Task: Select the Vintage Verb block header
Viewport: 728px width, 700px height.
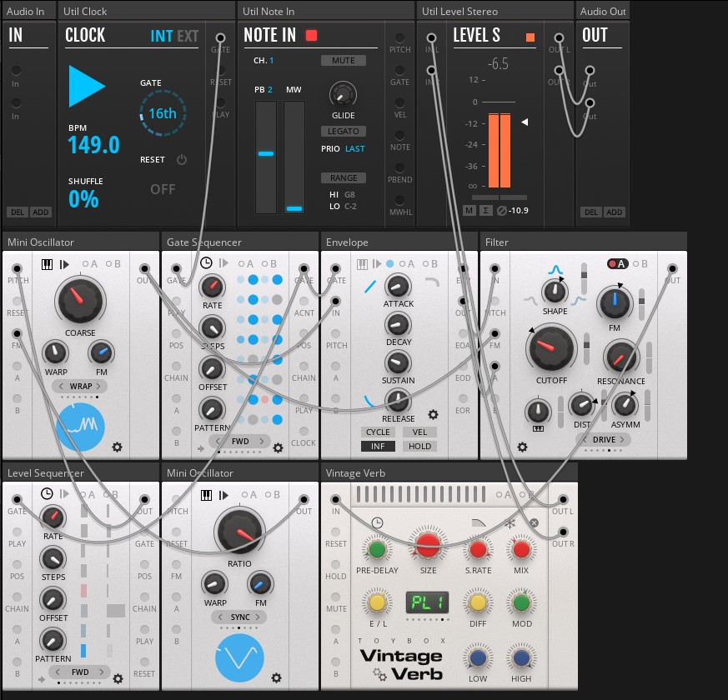Action: click(x=449, y=473)
